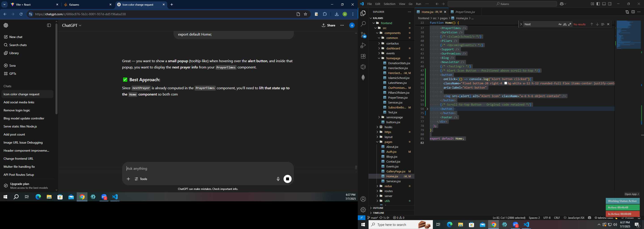Switch to the Vite + React browser tab
The width and height of the screenshot is (644, 229).
(34, 5)
